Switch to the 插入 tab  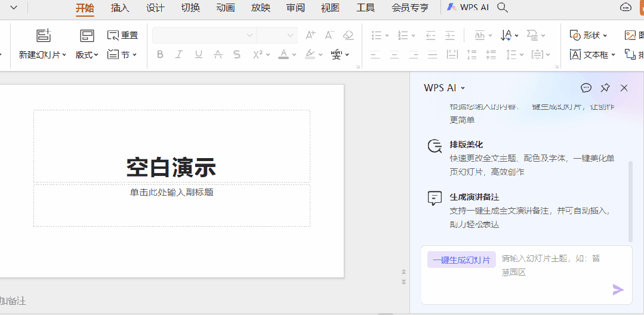120,8
